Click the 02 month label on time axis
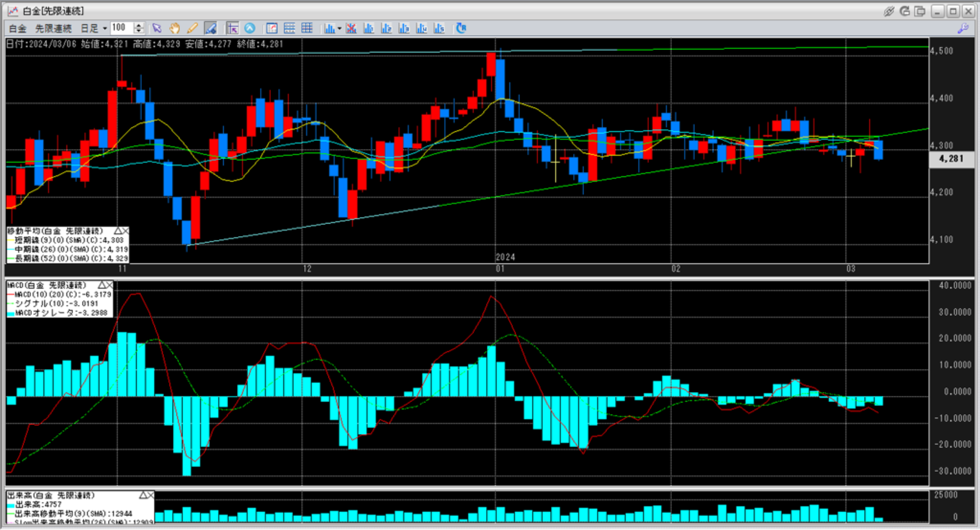This screenshot has width=980, height=530. click(x=676, y=269)
